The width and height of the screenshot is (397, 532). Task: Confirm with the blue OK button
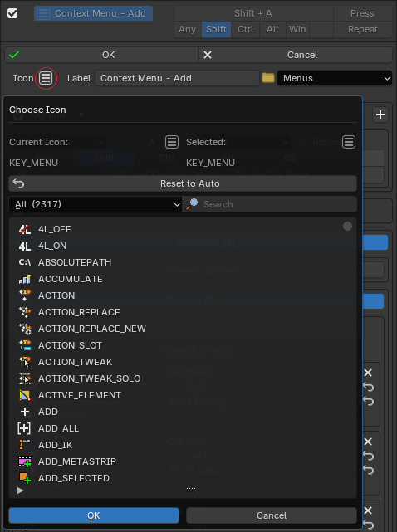(x=94, y=515)
